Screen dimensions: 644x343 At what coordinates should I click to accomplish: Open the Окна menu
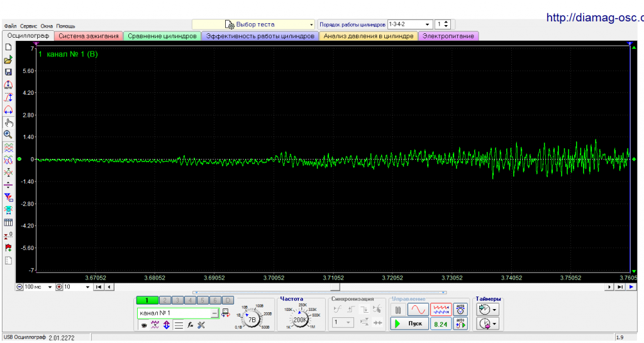47,26
